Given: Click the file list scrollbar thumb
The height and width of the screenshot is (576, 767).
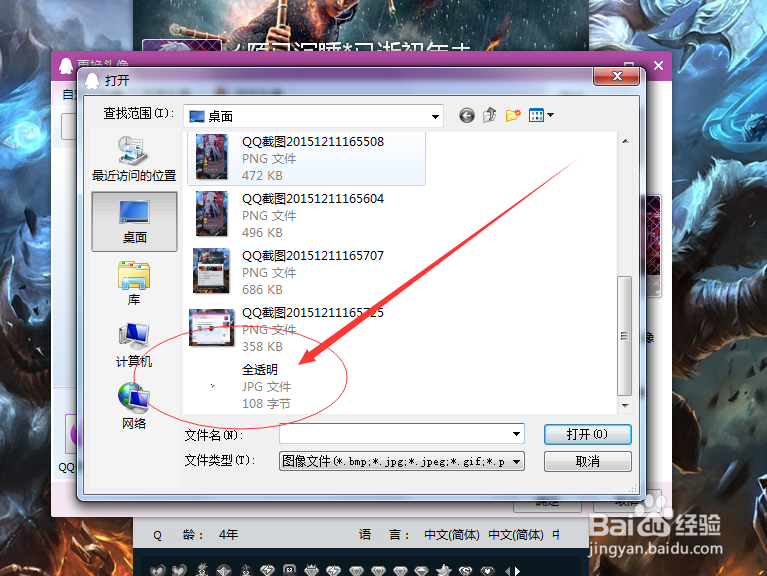Looking at the screenshot, I should (x=624, y=335).
